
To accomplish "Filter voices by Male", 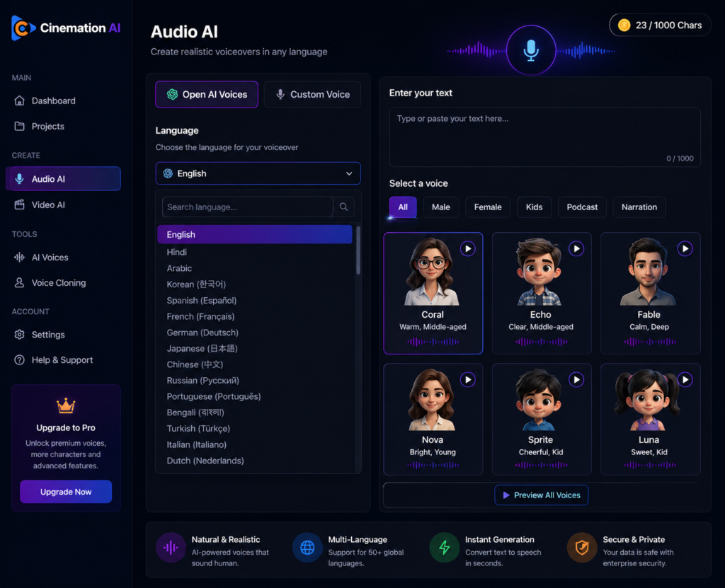I will [440, 207].
